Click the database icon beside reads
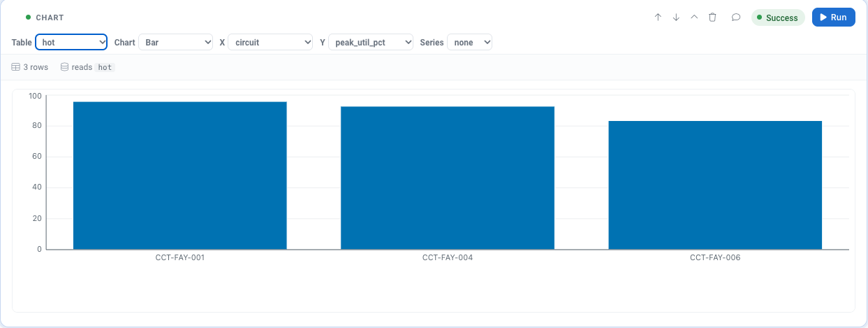 (64, 67)
